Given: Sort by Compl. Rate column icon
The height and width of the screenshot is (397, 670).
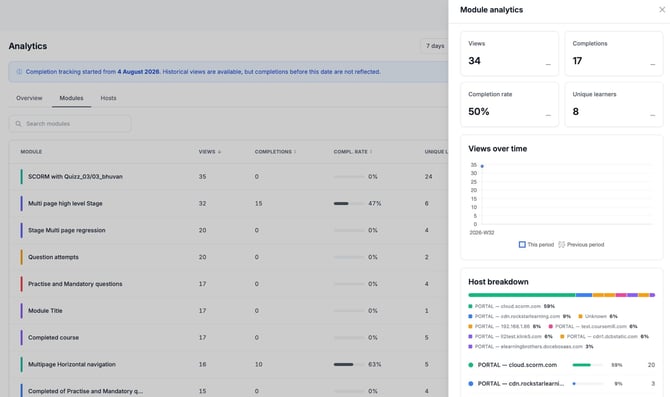Looking at the screenshot, I should 371,152.
